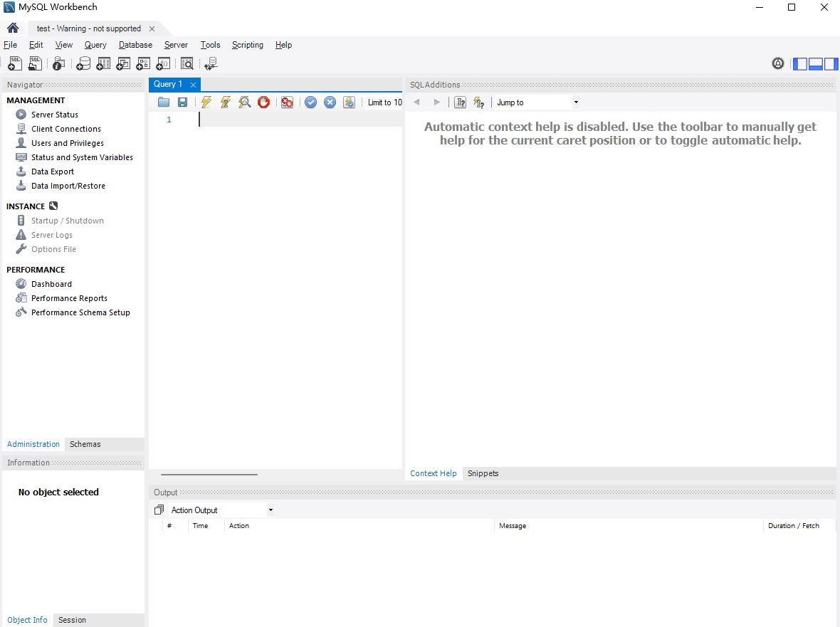
Task: Open the Help menu
Action: tap(283, 45)
